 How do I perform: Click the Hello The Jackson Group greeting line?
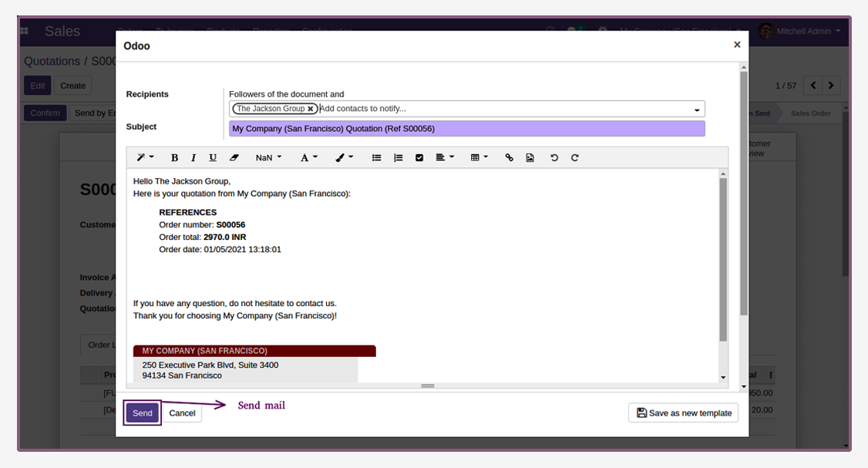click(182, 181)
